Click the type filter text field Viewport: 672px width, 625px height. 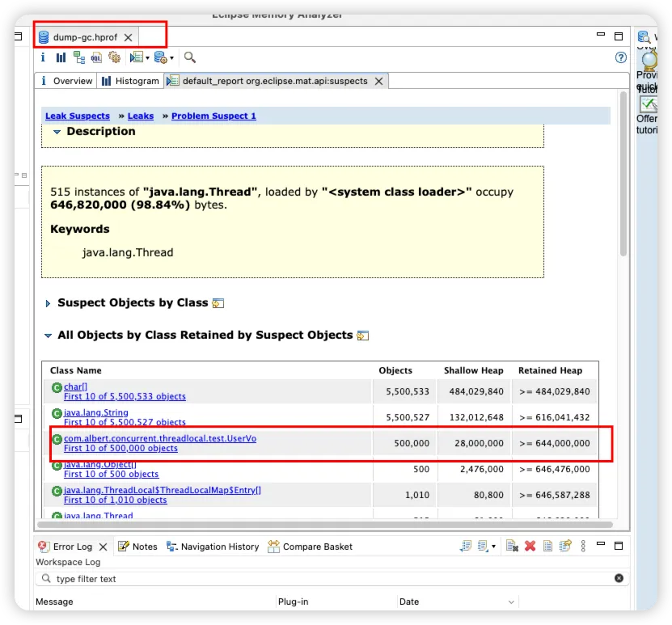[x=323, y=579]
